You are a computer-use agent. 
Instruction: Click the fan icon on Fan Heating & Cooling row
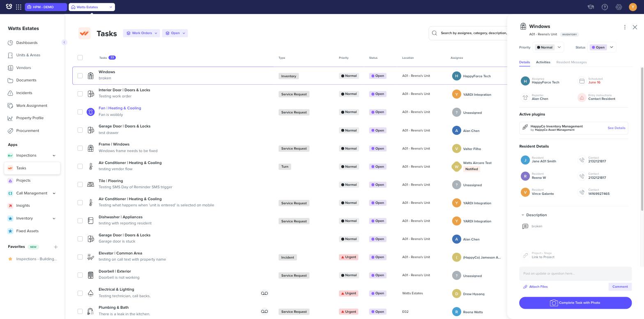[x=91, y=112]
